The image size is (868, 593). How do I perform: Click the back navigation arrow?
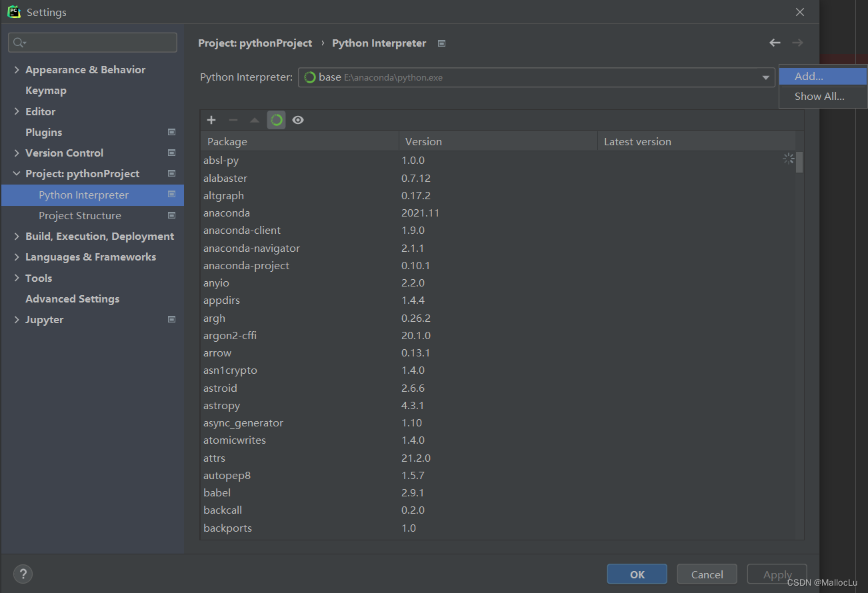coord(775,43)
